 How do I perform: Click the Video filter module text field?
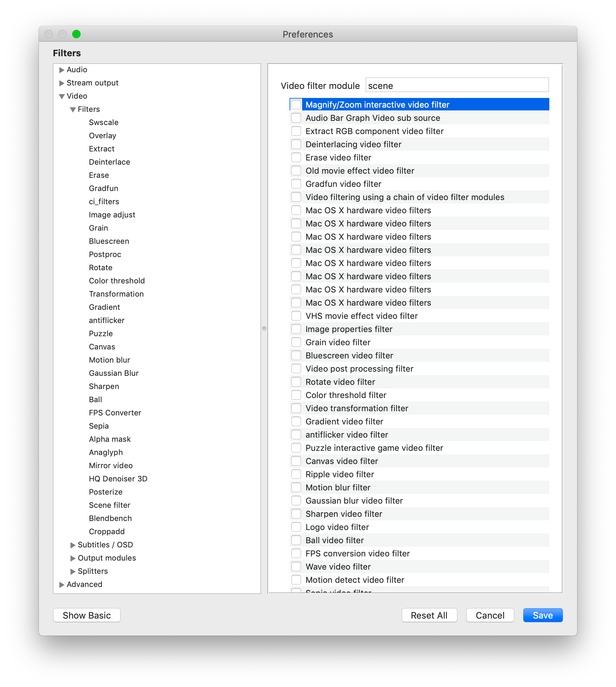point(457,85)
